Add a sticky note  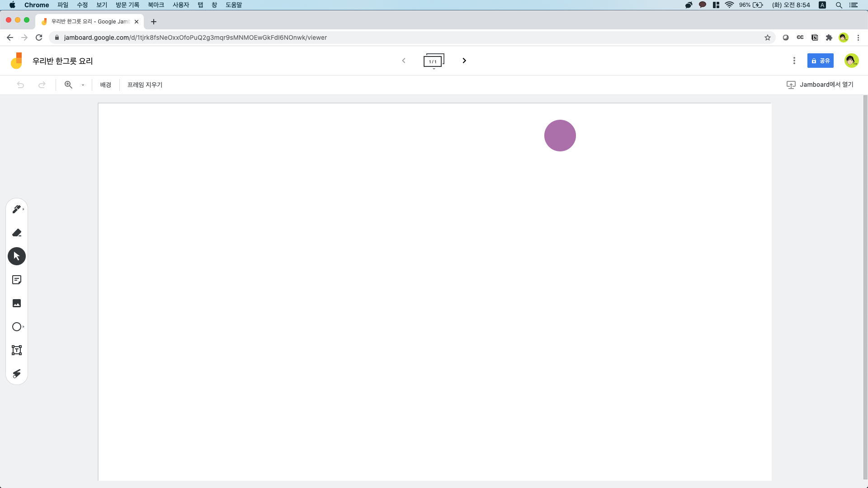coord(17,280)
